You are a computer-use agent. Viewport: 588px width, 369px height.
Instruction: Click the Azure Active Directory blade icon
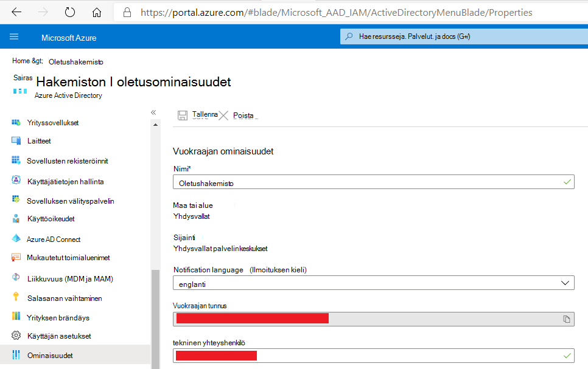(20, 91)
